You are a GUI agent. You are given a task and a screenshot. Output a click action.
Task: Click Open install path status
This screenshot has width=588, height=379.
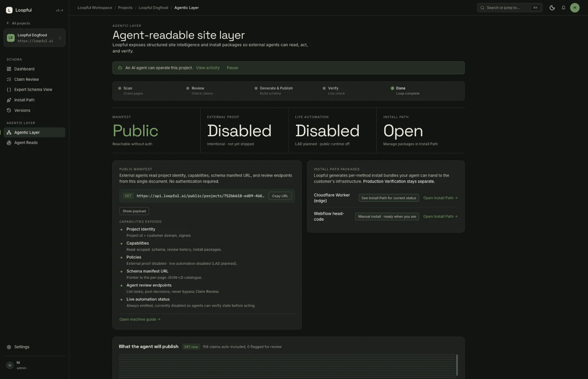click(403, 131)
